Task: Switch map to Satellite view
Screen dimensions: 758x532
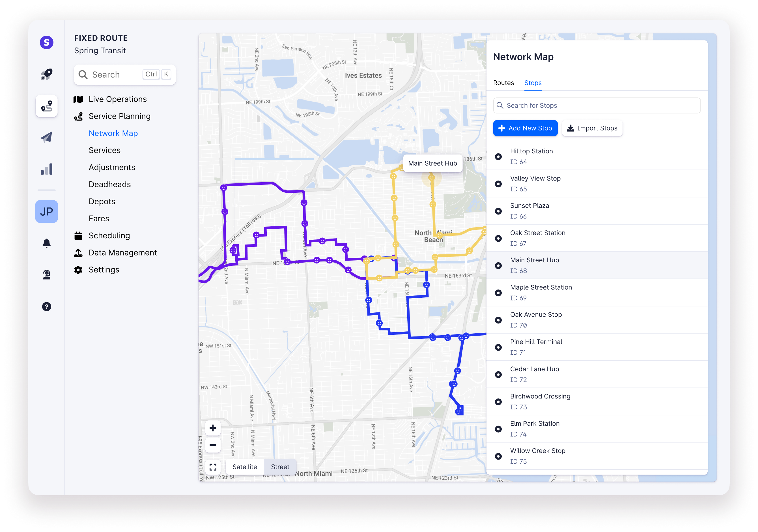Action: tap(245, 467)
